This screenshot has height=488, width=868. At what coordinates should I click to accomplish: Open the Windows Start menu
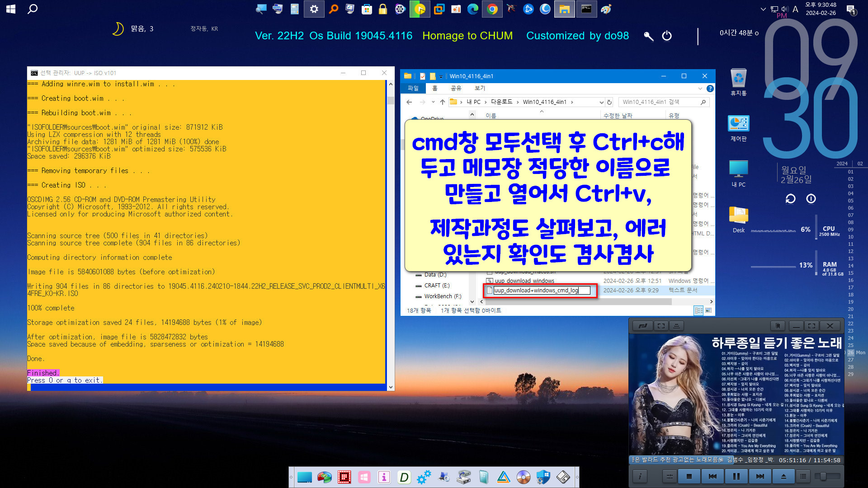(11, 9)
